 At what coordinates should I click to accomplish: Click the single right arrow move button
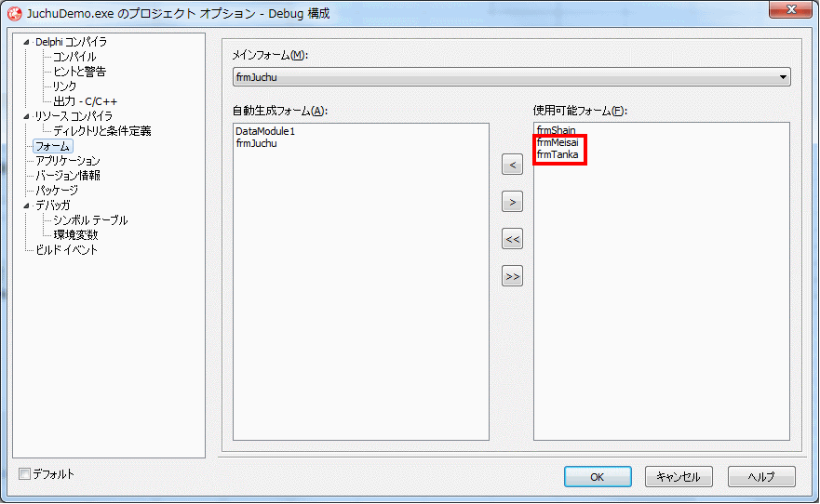(512, 202)
